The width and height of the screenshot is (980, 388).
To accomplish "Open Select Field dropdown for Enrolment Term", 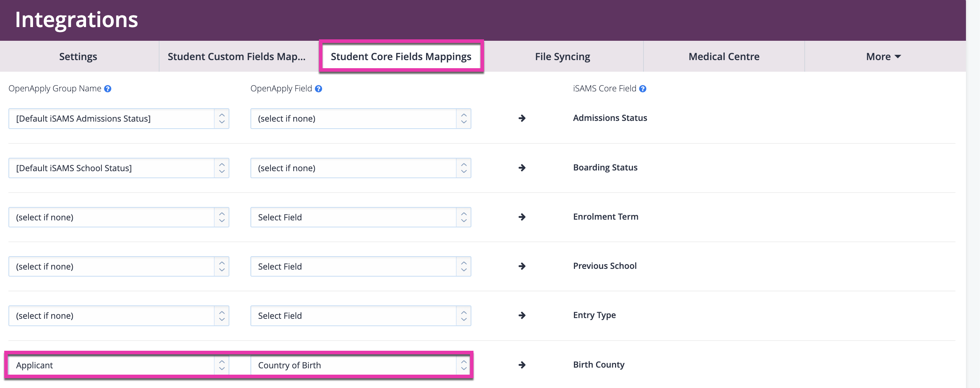I will (x=361, y=218).
